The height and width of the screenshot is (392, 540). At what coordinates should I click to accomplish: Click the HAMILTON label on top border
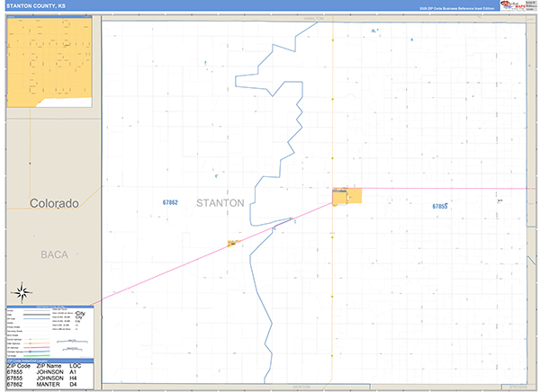(x=313, y=19)
